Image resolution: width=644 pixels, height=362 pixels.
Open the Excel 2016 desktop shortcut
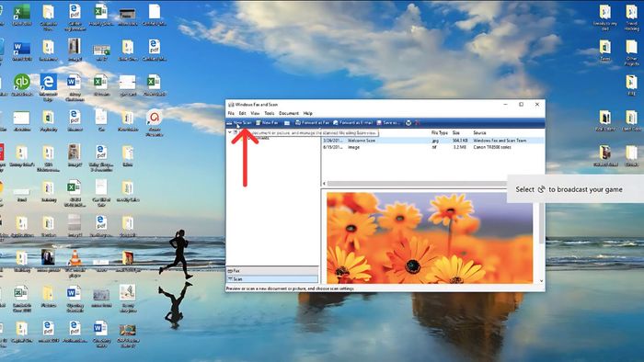tap(21, 16)
